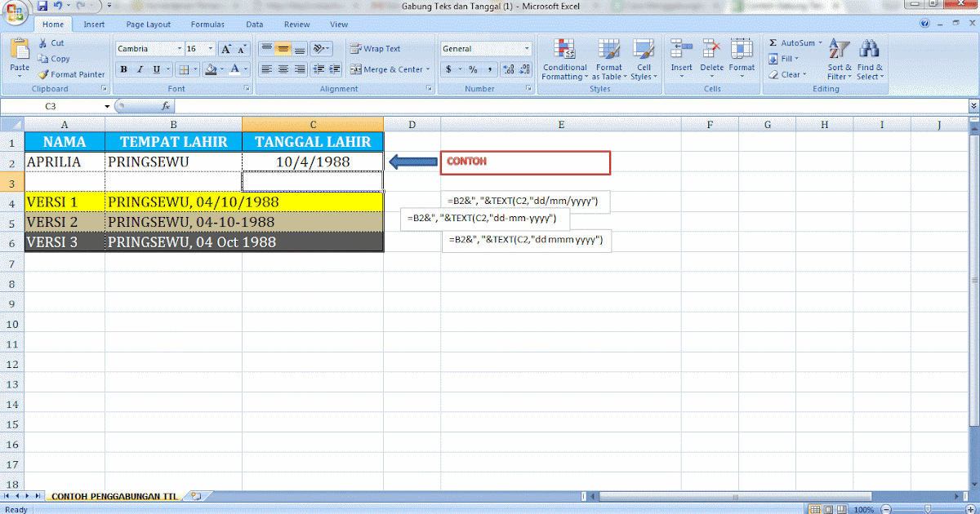
Task: Open the font size 16 dropdown
Action: click(x=211, y=49)
